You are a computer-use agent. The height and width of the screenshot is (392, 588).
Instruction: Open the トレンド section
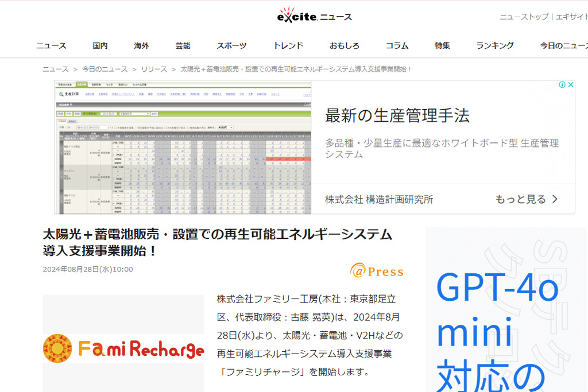(288, 46)
